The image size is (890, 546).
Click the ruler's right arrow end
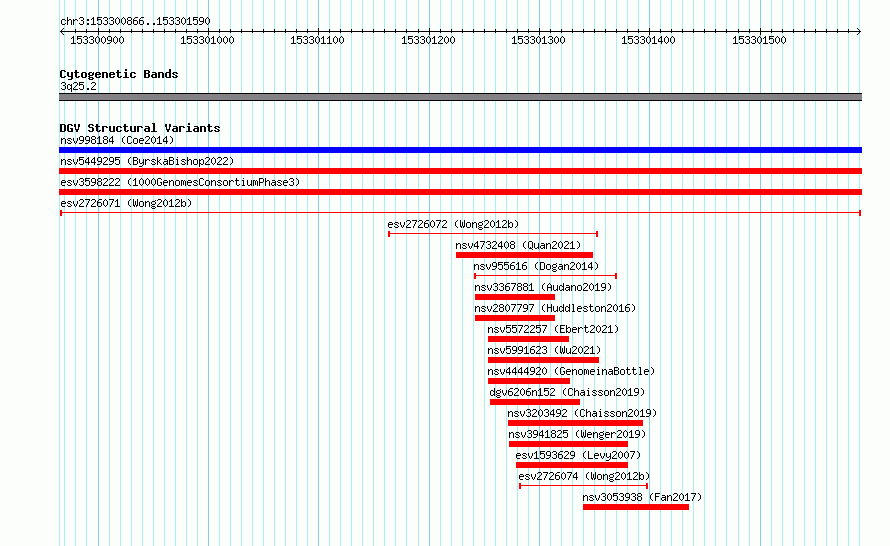pyautogui.click(x=859, y=31)
